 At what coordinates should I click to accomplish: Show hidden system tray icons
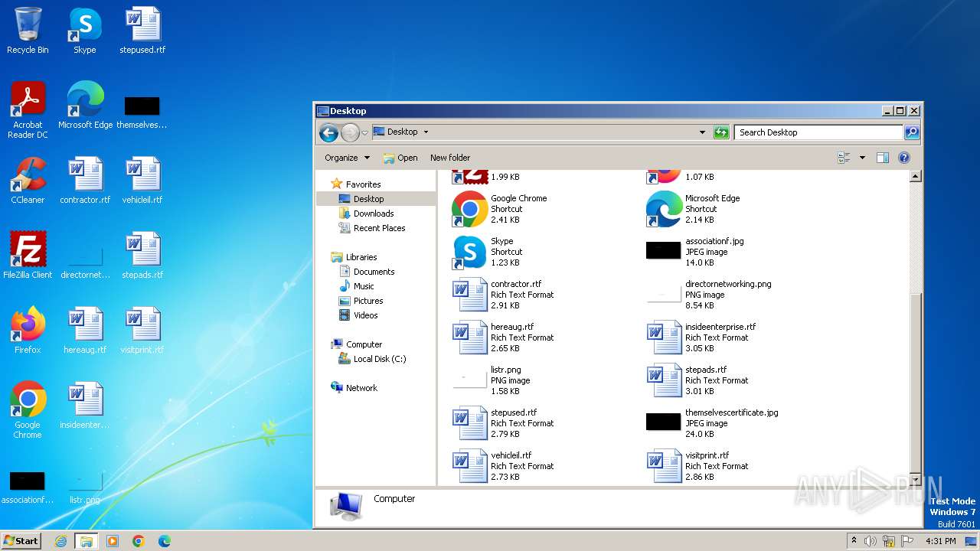(854, 541)
